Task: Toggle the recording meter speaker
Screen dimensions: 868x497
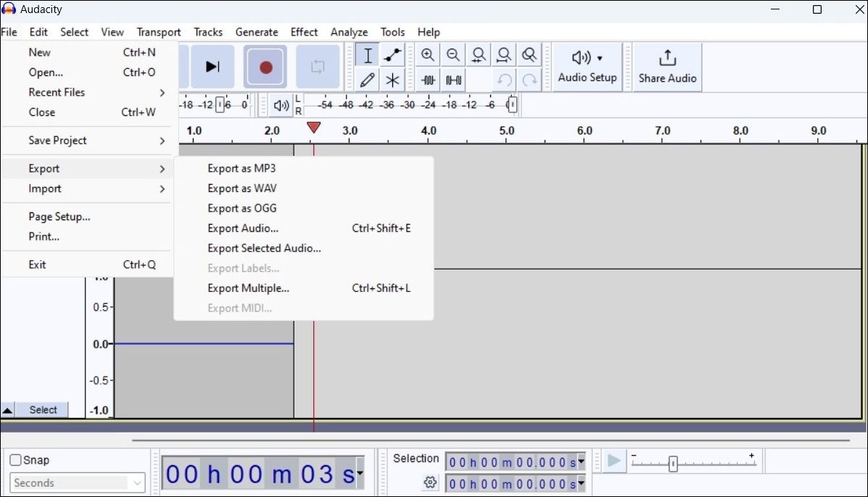Action: [280, 104]
